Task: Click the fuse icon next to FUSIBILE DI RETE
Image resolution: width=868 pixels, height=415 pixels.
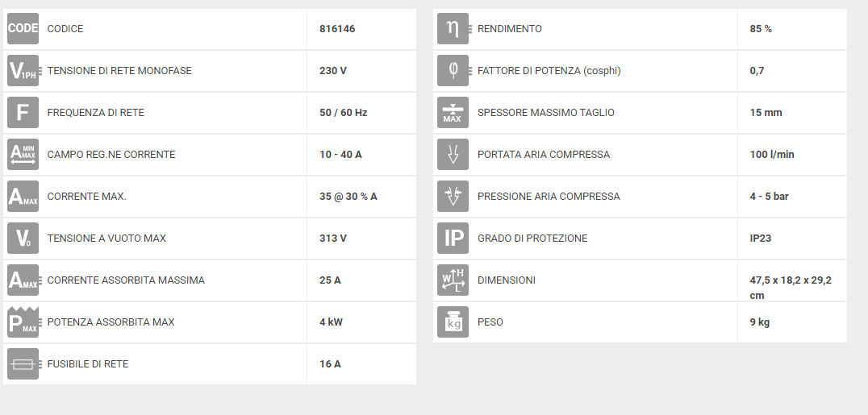Action: (x=24, y=364)
